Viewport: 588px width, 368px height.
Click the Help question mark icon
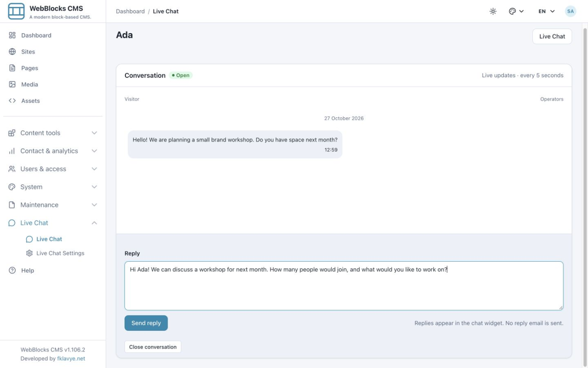(x=12, y=270)
